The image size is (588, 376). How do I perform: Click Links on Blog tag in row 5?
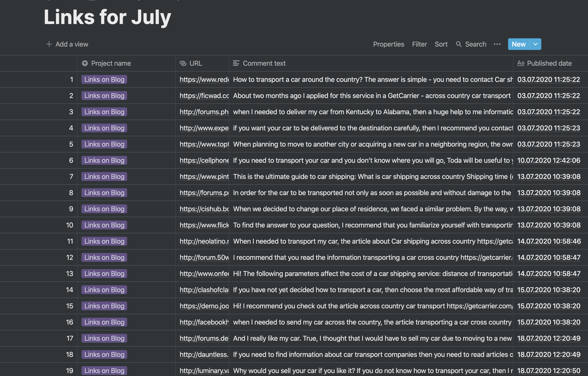[x=104, y=144]
